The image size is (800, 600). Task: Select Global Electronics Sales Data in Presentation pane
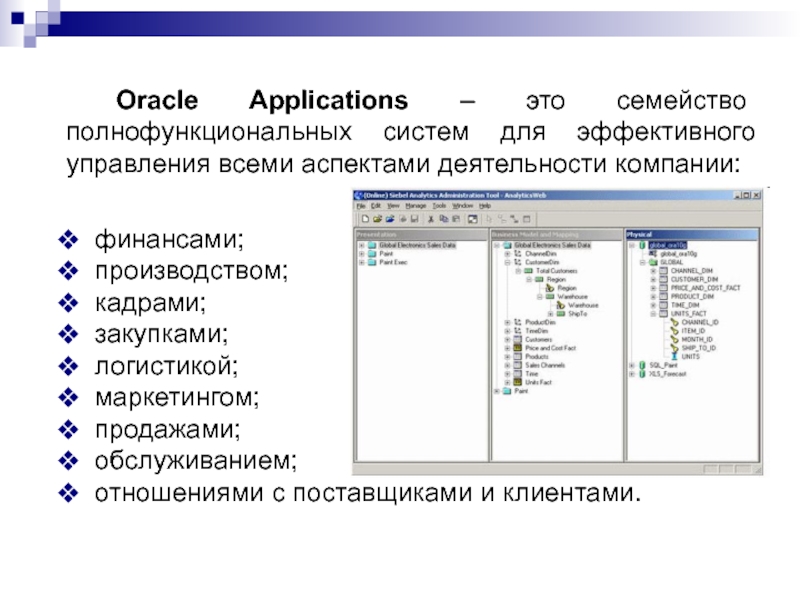417,245
